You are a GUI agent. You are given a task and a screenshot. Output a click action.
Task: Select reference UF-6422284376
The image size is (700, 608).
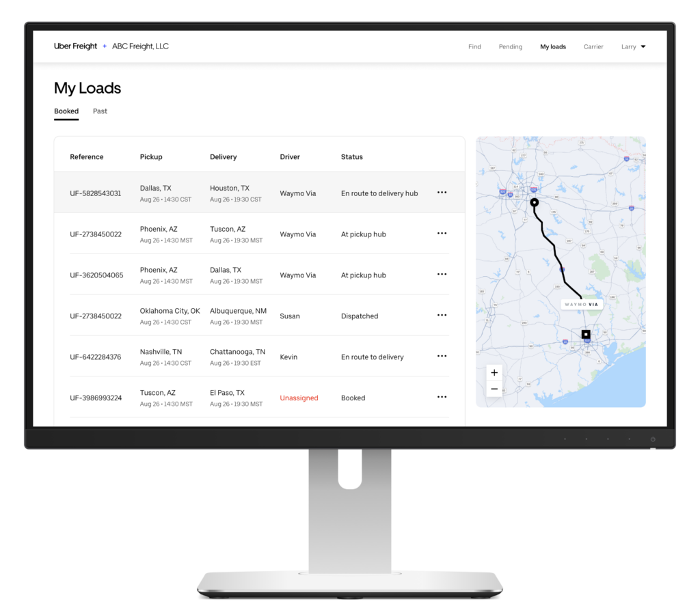pos(95,357)
